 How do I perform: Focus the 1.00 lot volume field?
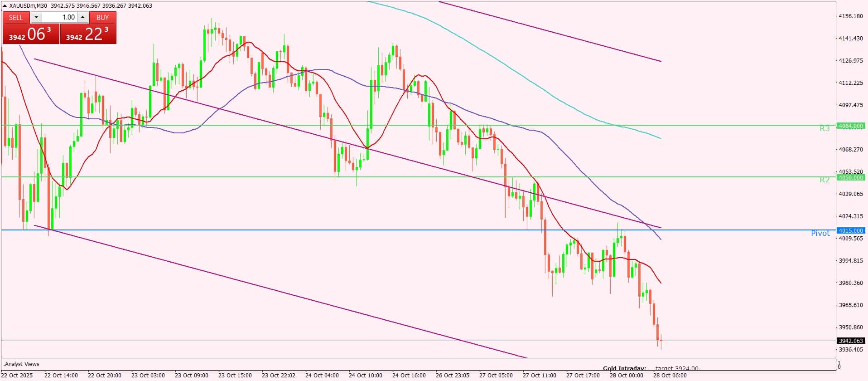pos(60,17)
